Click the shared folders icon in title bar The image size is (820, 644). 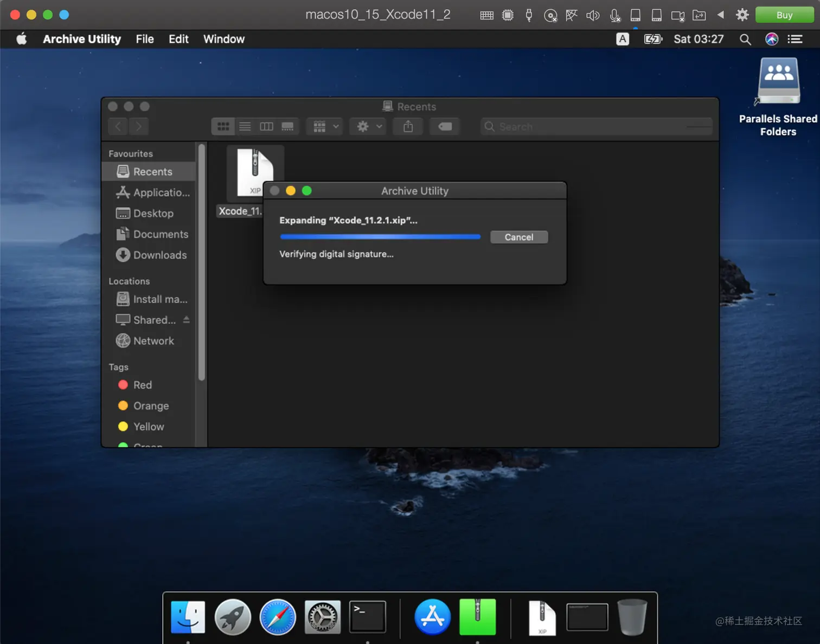[699, 15]
